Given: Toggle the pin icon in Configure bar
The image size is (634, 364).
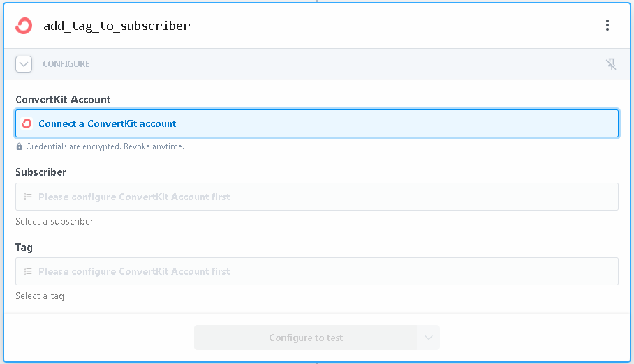Looking at the screenshot, I should pyautogui.click(x=611, y=64).
